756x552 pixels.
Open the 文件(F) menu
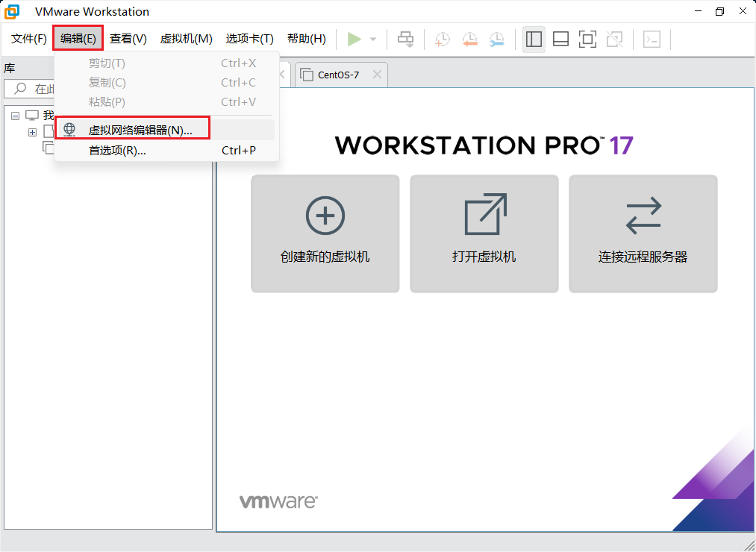(29, 39)
